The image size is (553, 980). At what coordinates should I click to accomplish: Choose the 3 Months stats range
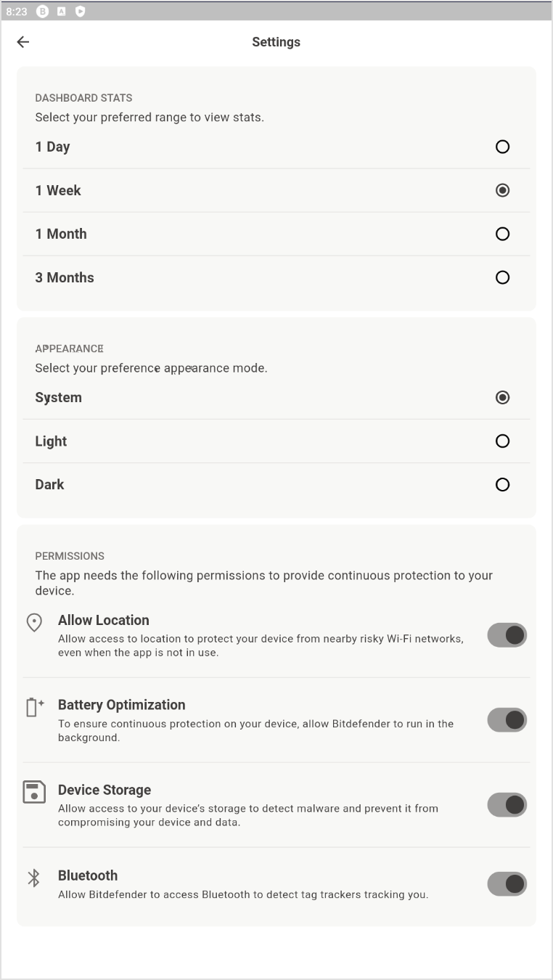click(502, 277)
